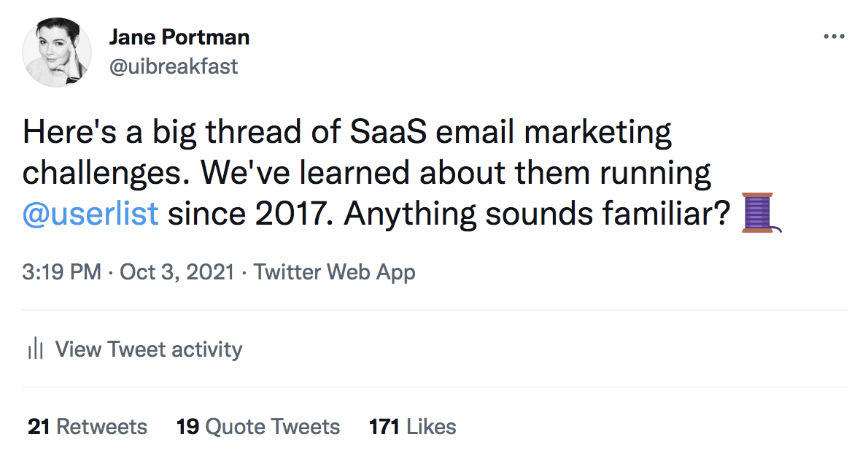
Task: Open the Quote Tweets list
Action: pyautogui.click(x=258, y=426)
